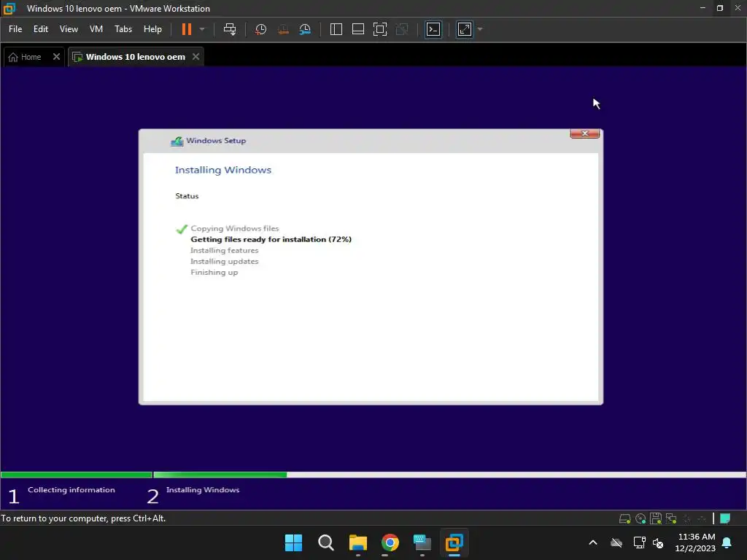Click the Copying Windows files step
This screenshot has height=560, width=747.
pos(235,228)
